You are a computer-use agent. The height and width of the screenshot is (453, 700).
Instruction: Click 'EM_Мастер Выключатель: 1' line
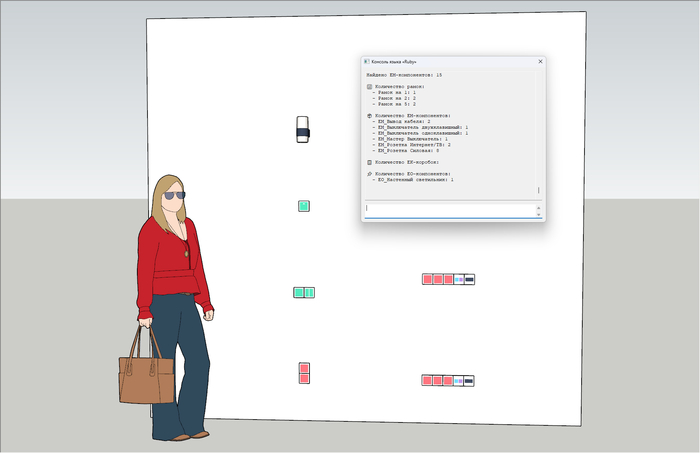tap(410, 139)
